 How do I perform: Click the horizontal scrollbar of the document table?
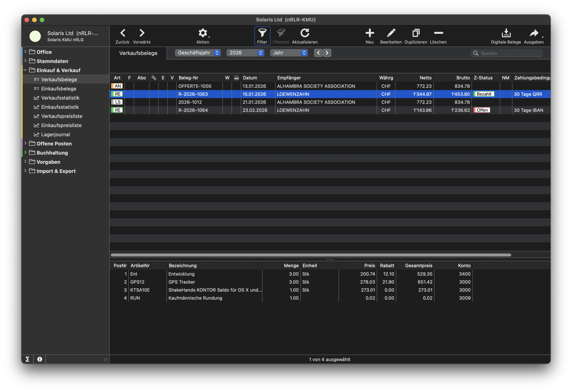click(x=311, y=255)
